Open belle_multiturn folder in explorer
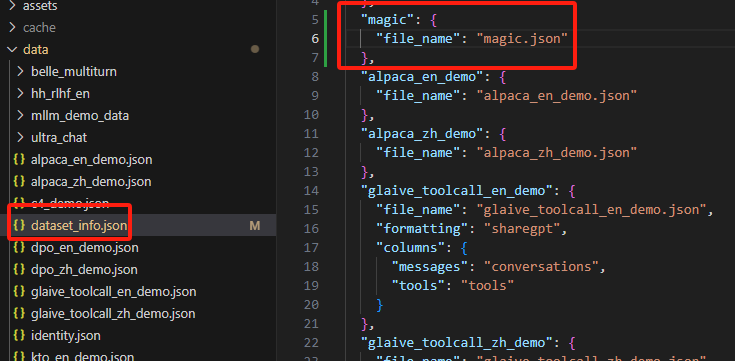 [x=74, y=72]
